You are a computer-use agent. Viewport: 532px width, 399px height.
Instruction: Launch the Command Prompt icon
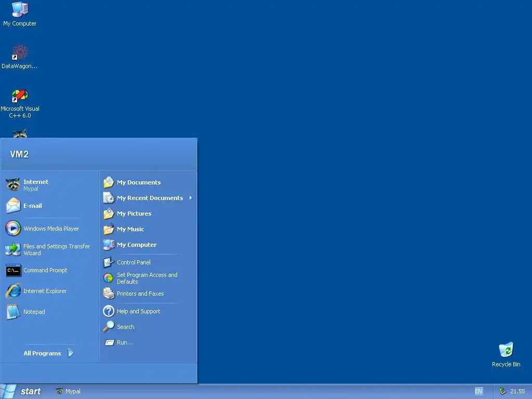(x=13, y=270)
